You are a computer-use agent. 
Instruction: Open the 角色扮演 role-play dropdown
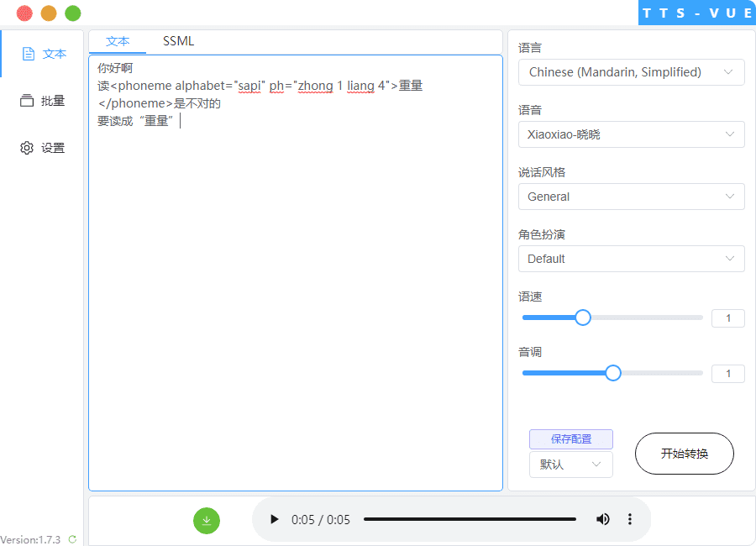point(631,259)
